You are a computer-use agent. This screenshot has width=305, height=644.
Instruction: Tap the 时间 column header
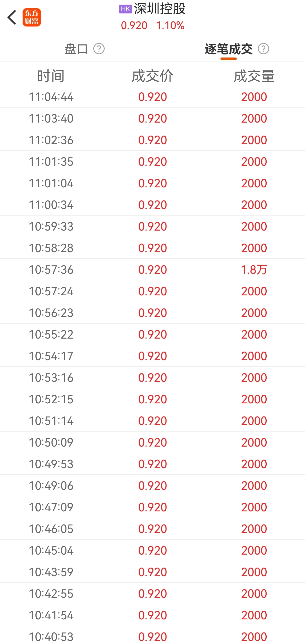51,76
